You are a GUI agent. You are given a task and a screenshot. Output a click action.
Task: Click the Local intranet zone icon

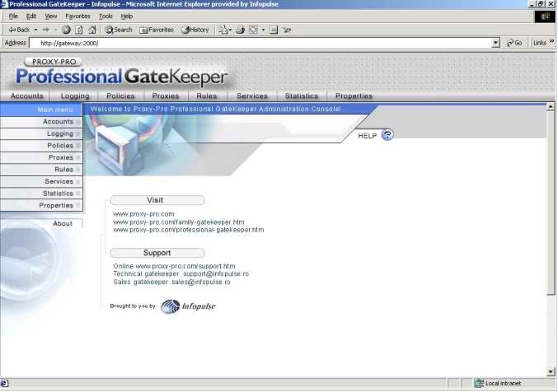coord(480,384)
